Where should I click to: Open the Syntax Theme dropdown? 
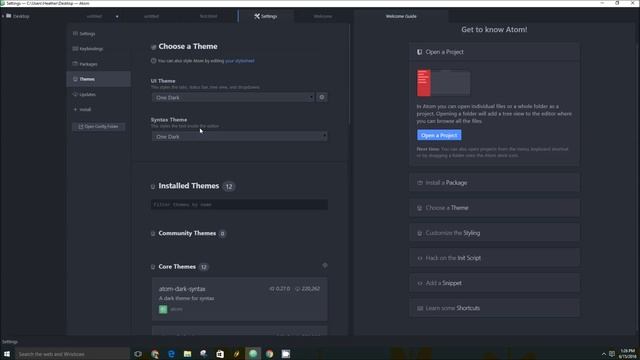point(240,136)
